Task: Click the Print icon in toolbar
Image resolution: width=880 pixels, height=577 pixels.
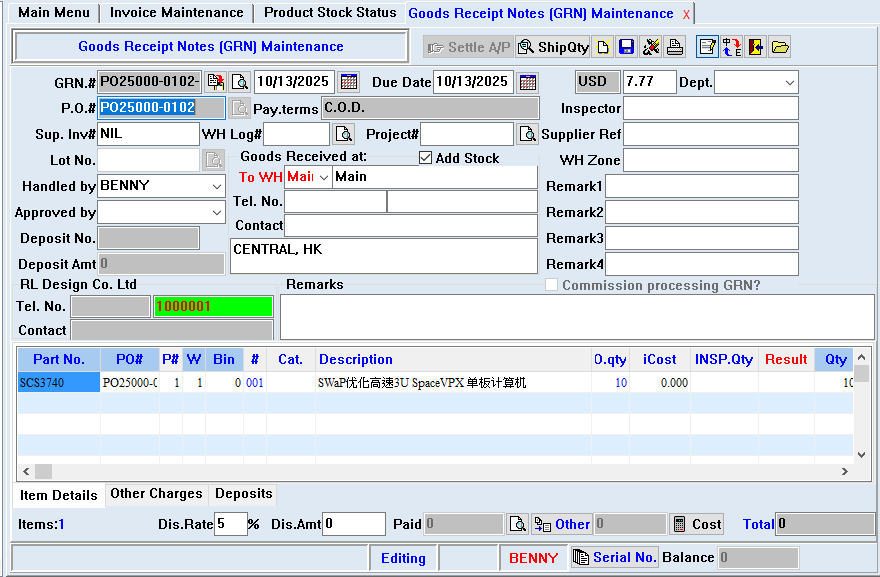Action: (x=675, y=47)
